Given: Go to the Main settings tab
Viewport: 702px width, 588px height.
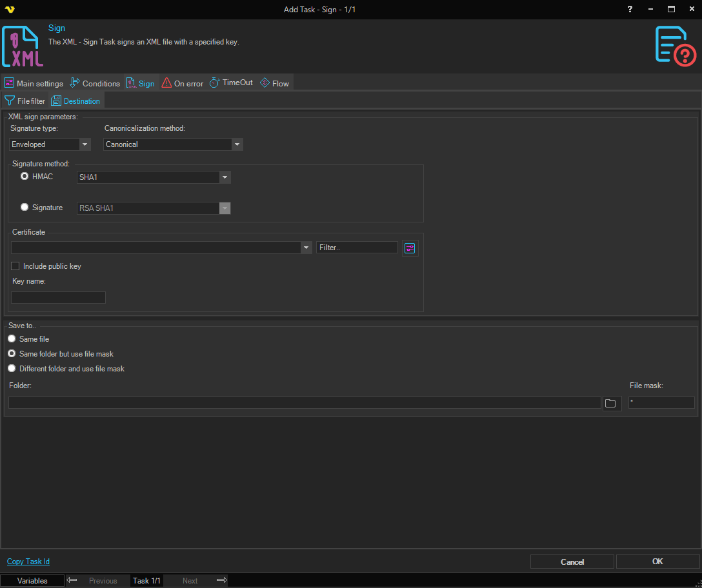Looking at the screenshot, I should pyautogui.click(x=34, y=83).
